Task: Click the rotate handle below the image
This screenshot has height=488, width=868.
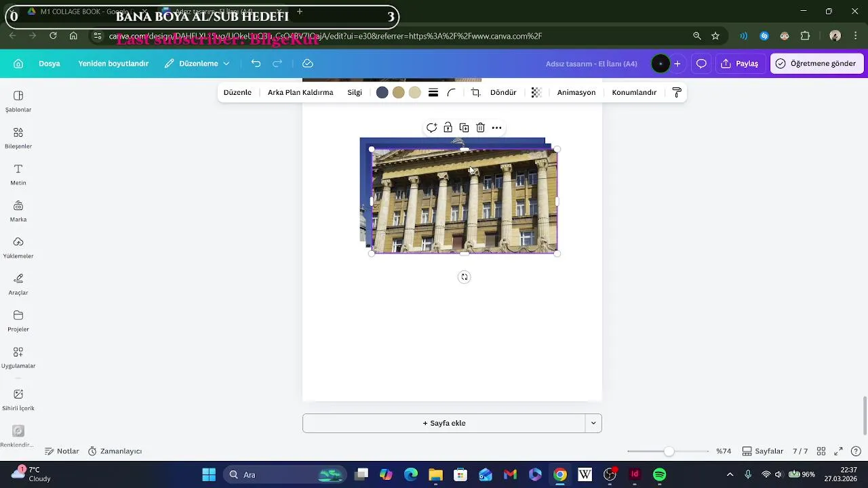Action: [x=465, y=277]
